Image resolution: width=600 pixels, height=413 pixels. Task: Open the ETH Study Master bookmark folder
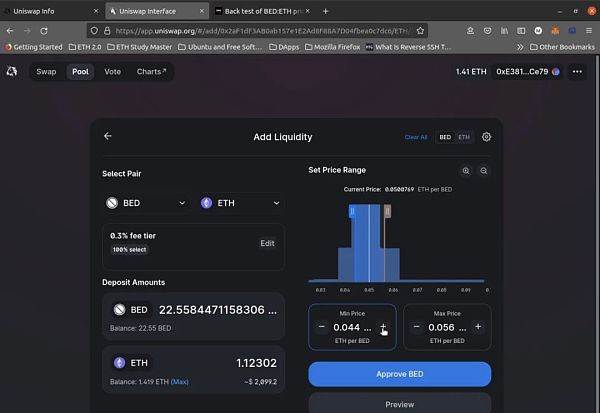(140, 47)
